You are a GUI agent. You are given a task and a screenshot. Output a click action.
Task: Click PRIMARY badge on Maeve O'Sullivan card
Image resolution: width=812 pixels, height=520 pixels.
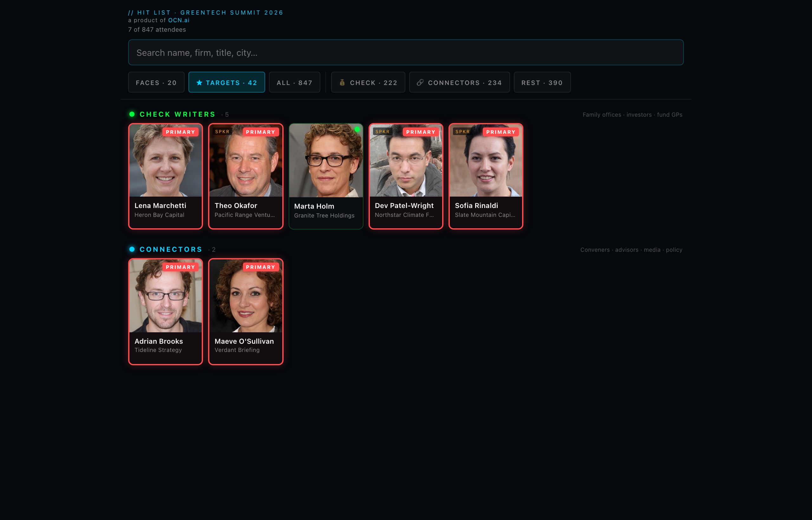click(260, 267)
